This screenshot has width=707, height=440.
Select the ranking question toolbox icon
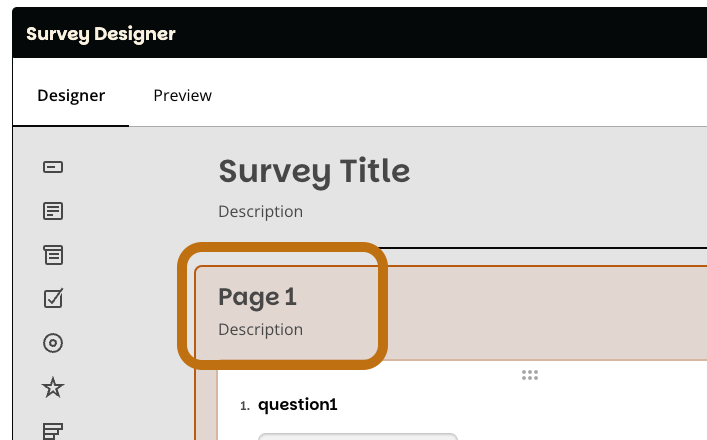[x=54, y=431]
